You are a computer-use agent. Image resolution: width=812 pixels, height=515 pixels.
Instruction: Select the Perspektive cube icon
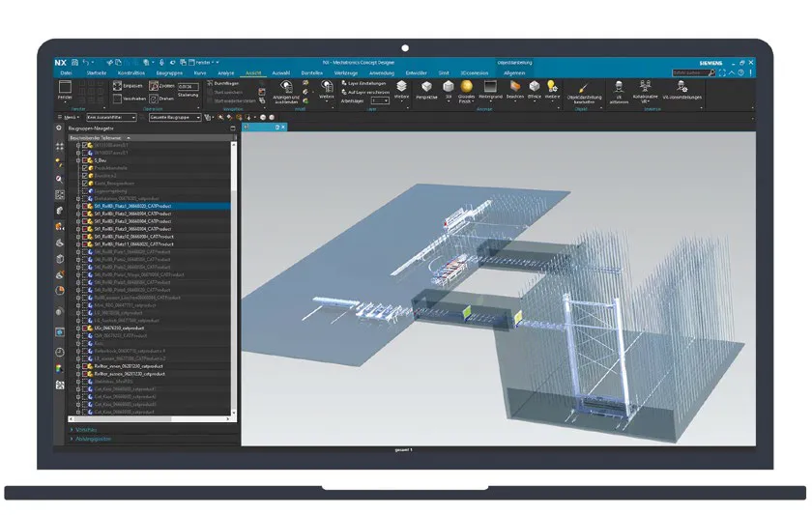point(426,86)
